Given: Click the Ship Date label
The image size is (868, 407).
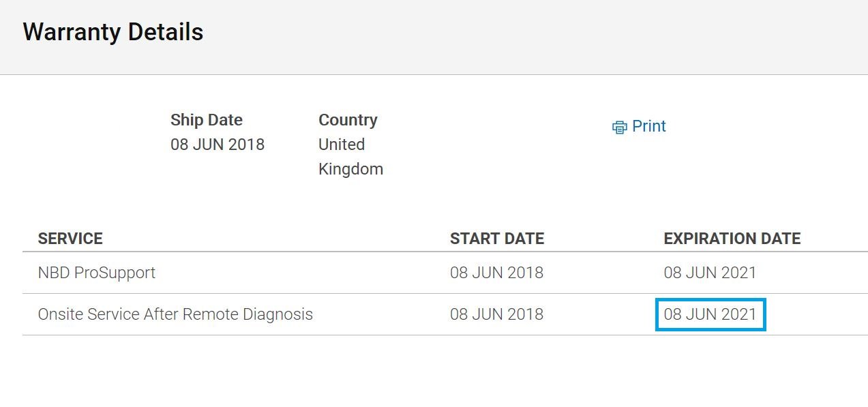Looking at the screenshot, I should point(207,120).
